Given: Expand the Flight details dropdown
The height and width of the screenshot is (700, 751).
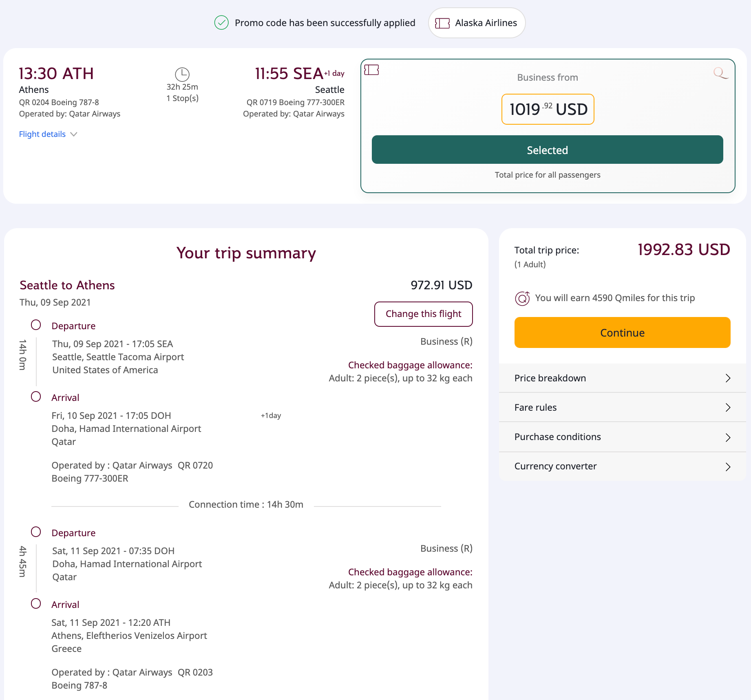Looking at the screenshot, I should tap(48, 134).
